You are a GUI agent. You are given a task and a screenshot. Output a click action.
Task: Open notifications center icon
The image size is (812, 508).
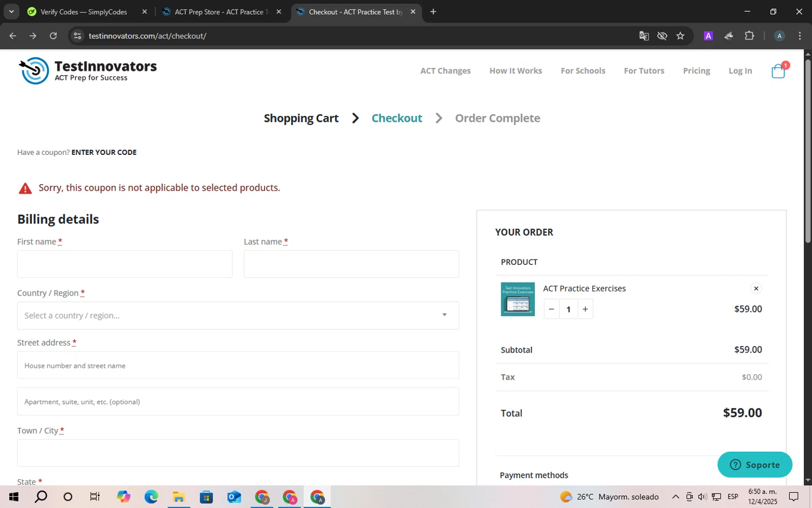click(x=794, y=497)
